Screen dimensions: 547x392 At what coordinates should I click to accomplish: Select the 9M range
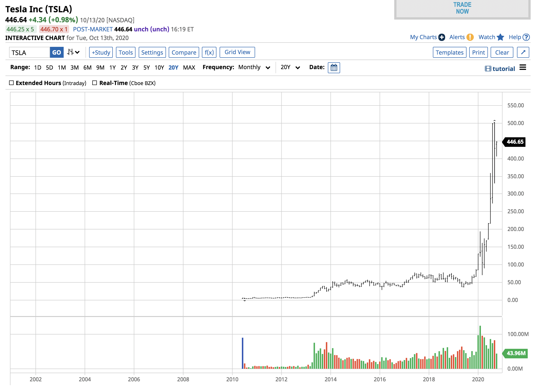(x=100, y=68)
